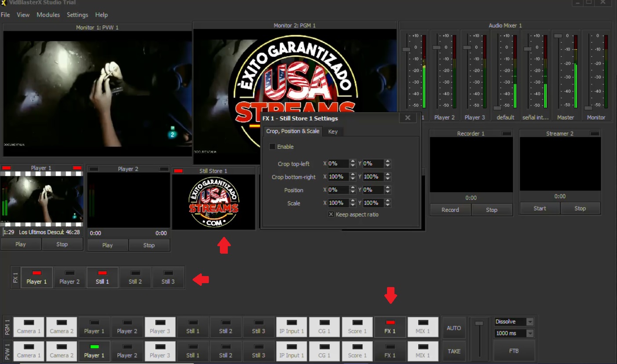Open the Settings menu
Viewport: 617px width, 364px height.
click(x=77, y=15)
